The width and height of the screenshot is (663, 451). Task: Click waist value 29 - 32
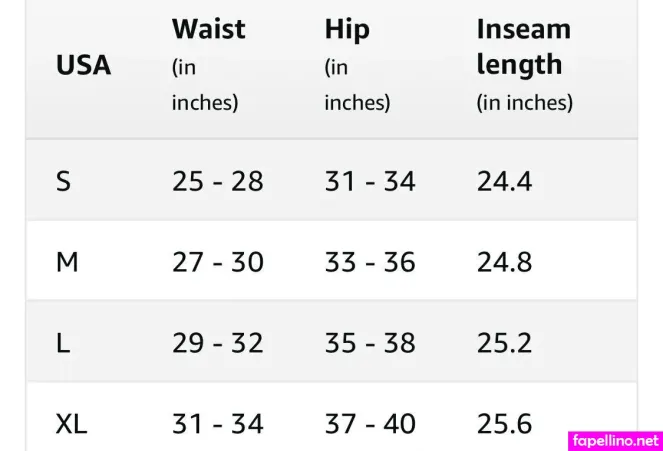(x=217, y=343)
